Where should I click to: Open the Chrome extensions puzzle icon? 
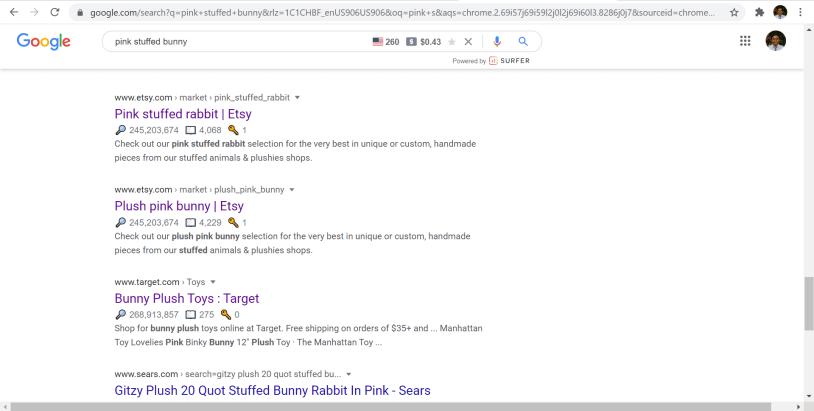click(759, 12)
